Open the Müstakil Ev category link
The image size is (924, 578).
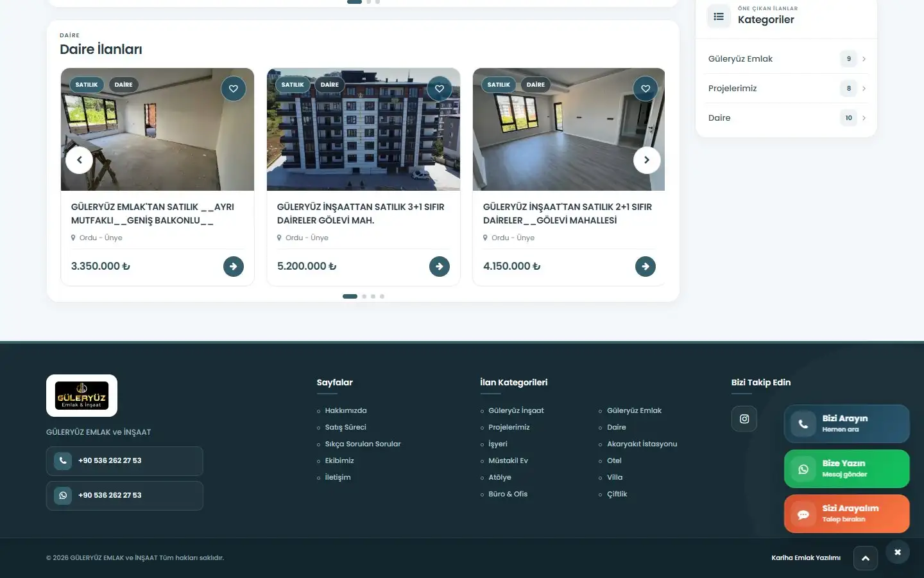pos(508,460)
